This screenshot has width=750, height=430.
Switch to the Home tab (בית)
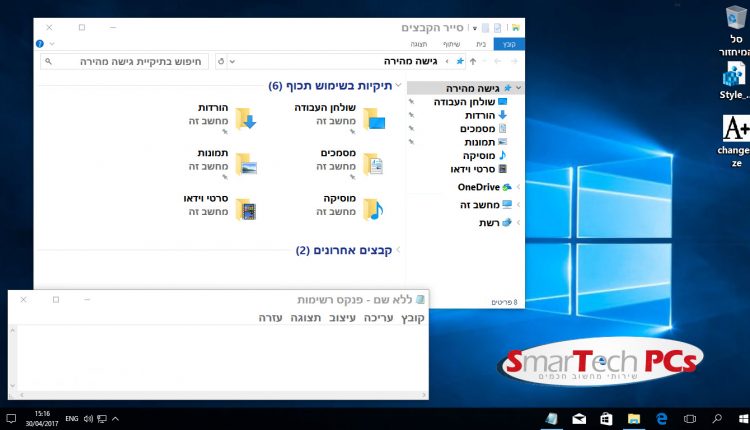point(481,44)
